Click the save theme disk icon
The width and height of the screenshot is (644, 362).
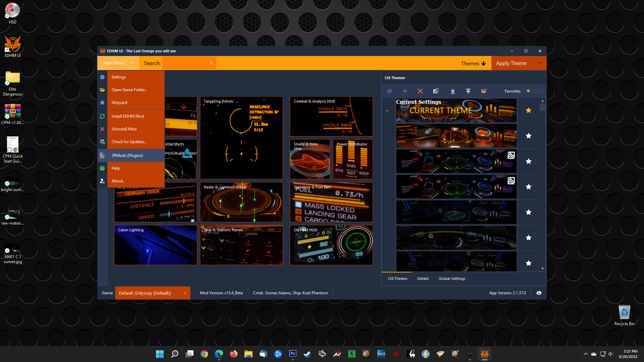[436, 91]
